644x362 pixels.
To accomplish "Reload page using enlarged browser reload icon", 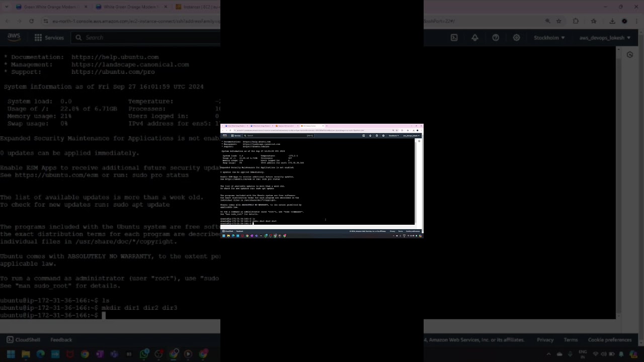I will click(31, 21).
